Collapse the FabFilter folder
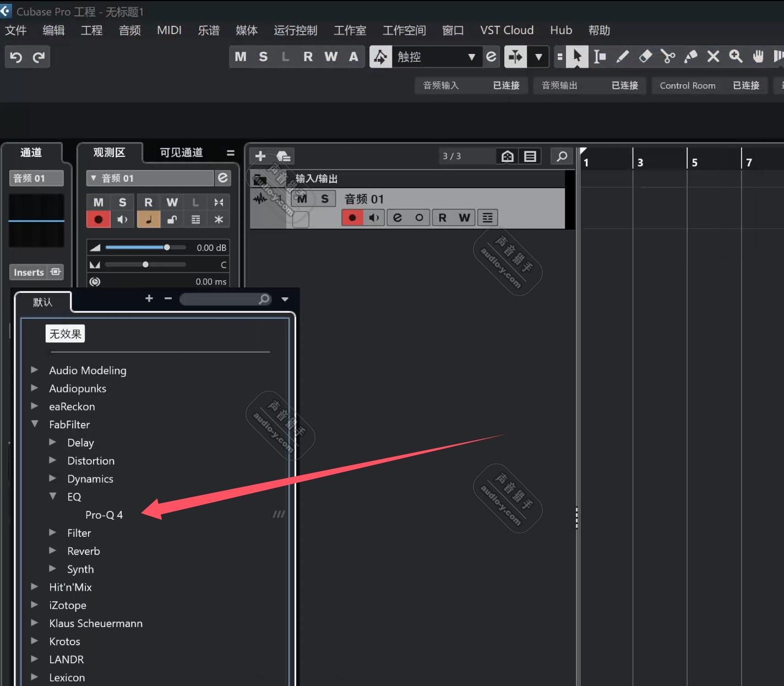The image size is (784, 686). 35,424
